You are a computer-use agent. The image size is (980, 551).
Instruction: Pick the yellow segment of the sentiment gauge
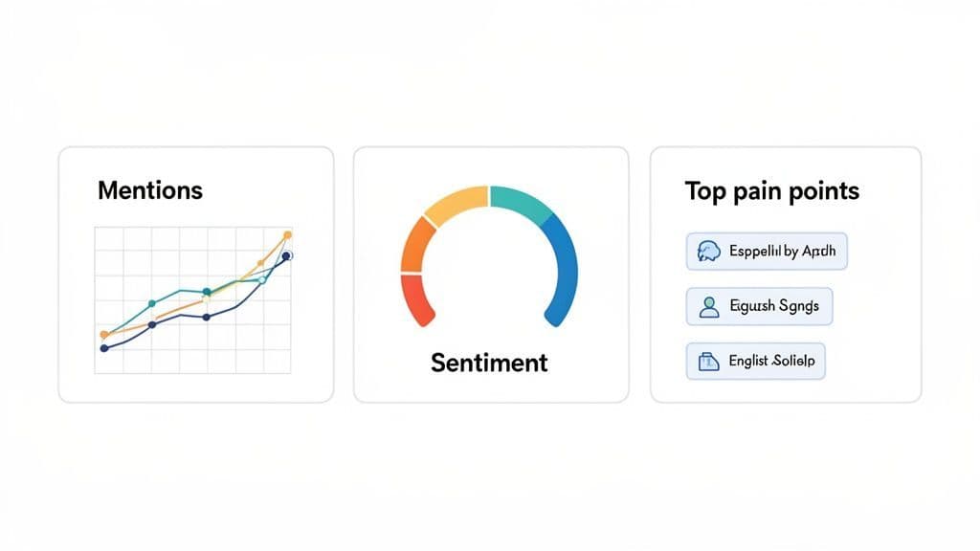pos(456,203)
